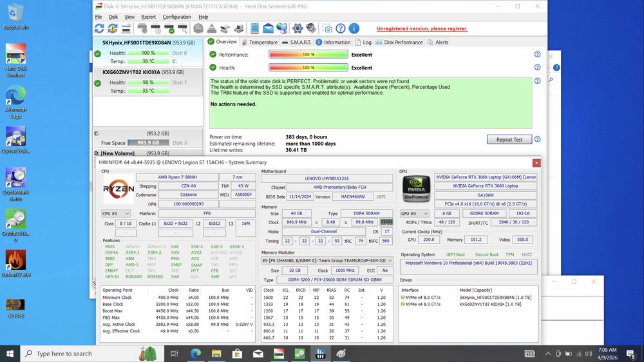644x362 pixels.
Task: Open the notepad report toolbar icon
Action: (x=254, y=28)
